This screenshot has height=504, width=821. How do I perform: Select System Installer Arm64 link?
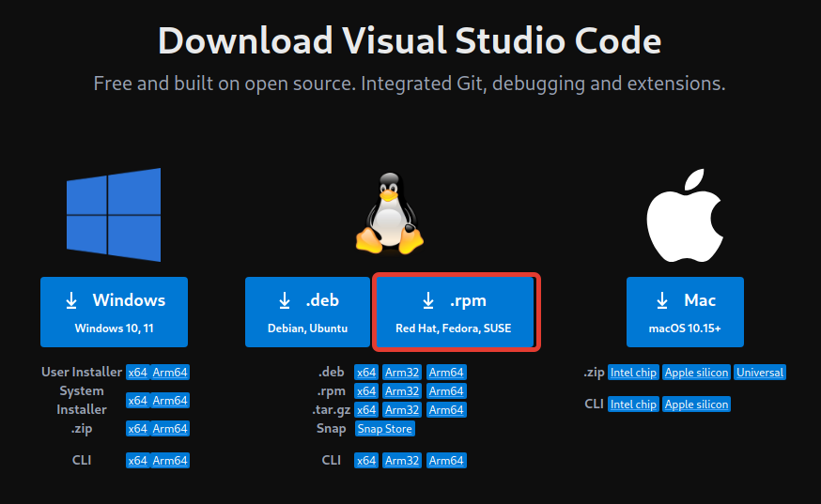170,401
